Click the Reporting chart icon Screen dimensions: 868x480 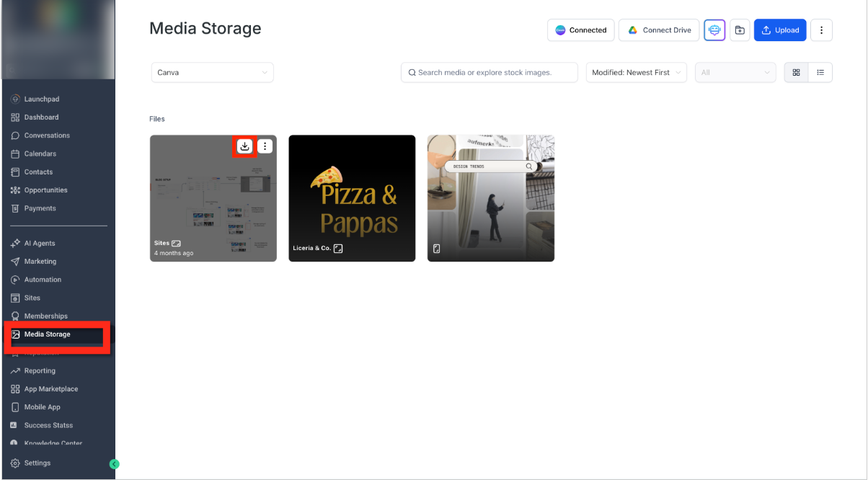15,371
